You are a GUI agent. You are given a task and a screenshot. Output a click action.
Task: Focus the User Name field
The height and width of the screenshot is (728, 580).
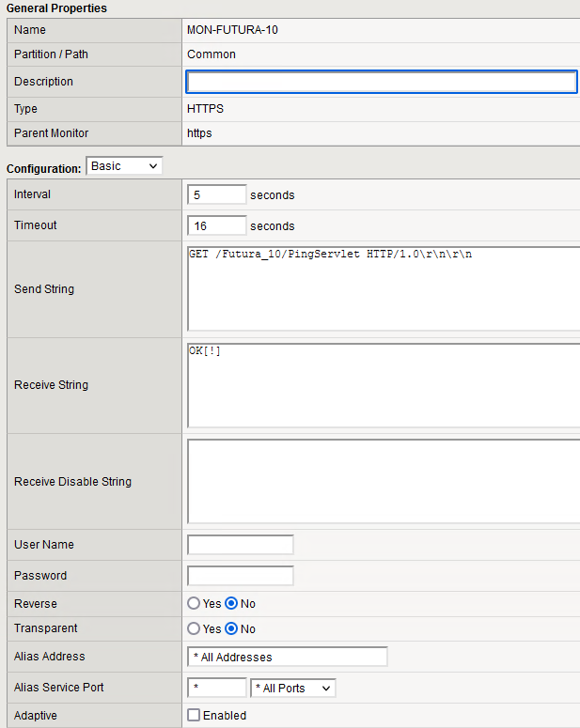[x=241, y=545]
